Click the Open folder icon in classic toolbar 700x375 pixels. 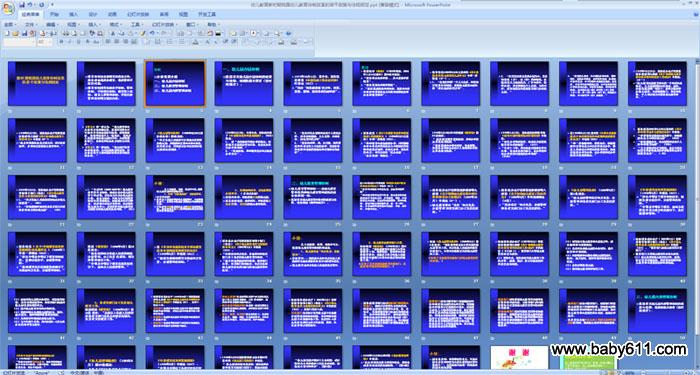coord(16,33)
